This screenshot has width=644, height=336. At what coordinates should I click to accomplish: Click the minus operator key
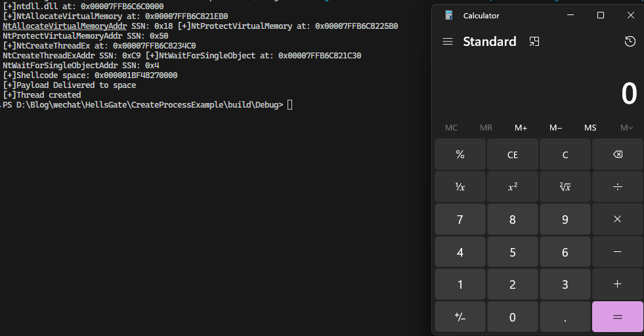coord(617,252)
